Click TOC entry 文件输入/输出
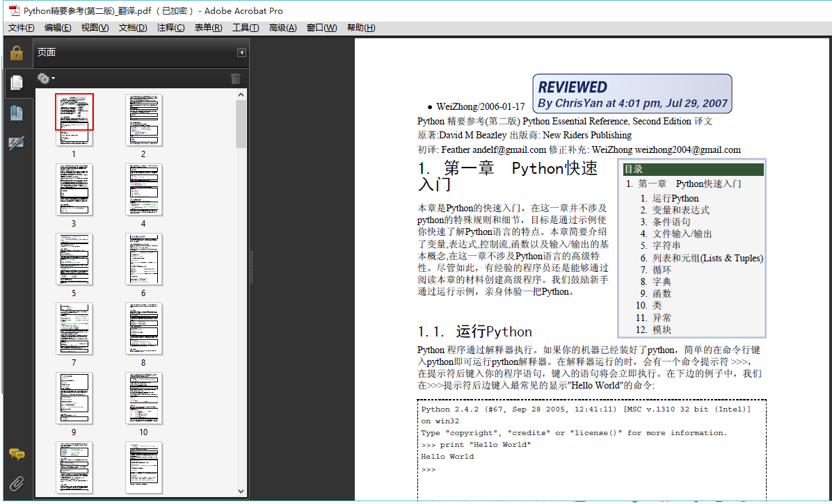The width and height of the screenshot is (832, 504). click(682, 234)
